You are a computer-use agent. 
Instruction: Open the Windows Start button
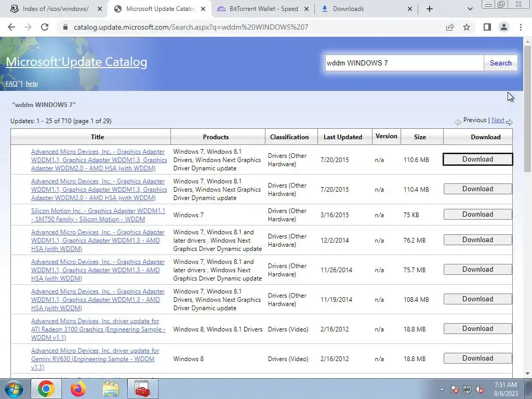[14, 389]
